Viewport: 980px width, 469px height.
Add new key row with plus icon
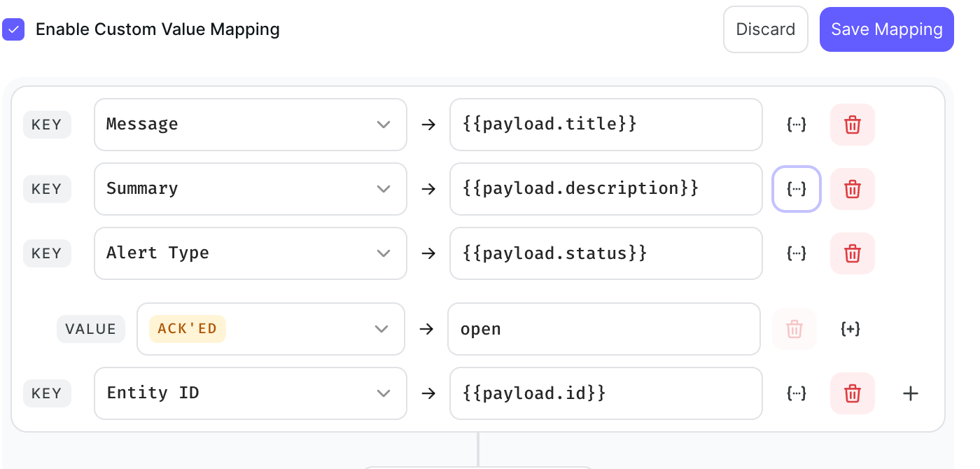coord(910,393)
